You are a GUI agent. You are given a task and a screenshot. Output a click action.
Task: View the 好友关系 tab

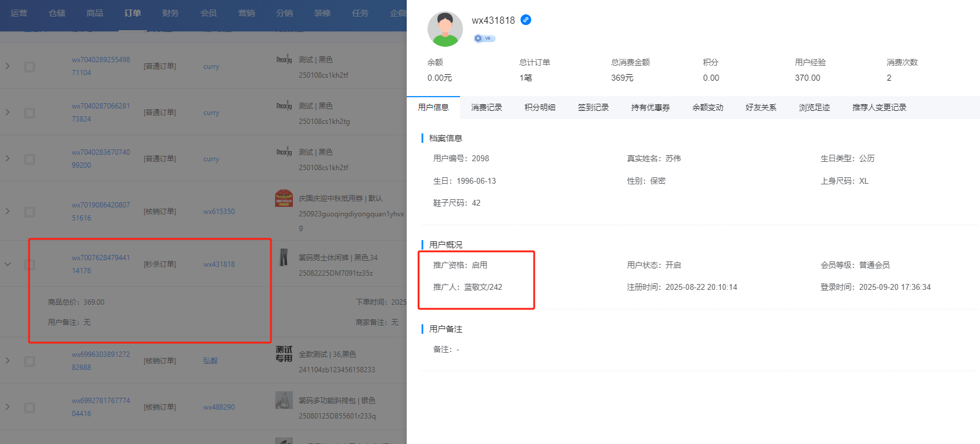[761, 107]
